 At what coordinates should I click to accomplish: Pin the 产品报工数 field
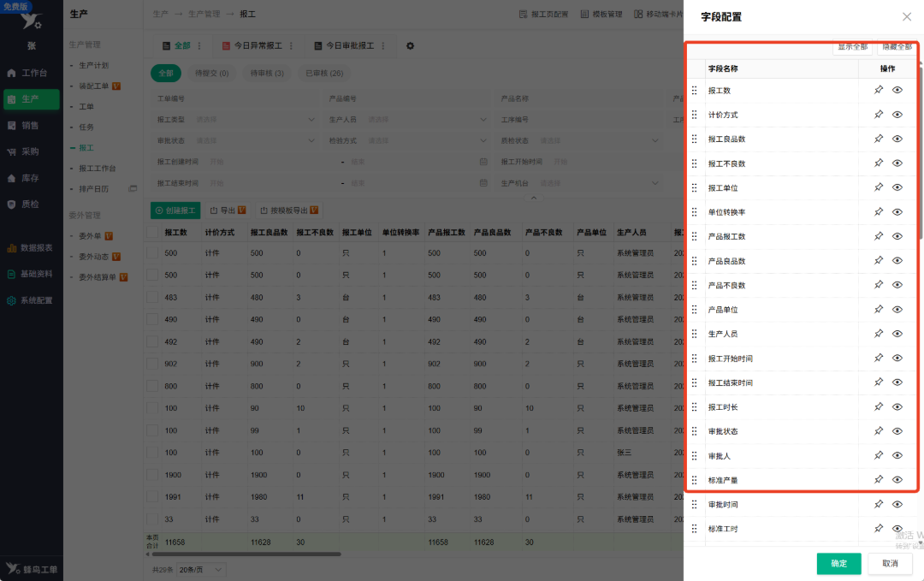coord(878,236)
